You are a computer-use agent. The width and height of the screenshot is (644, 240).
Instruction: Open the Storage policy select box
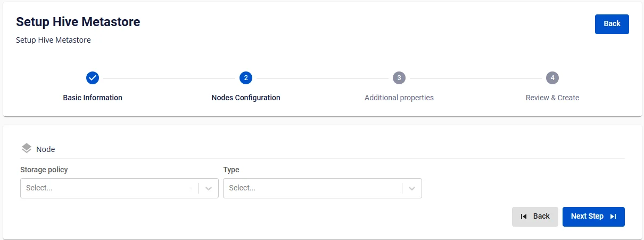(x=119, y=188)
